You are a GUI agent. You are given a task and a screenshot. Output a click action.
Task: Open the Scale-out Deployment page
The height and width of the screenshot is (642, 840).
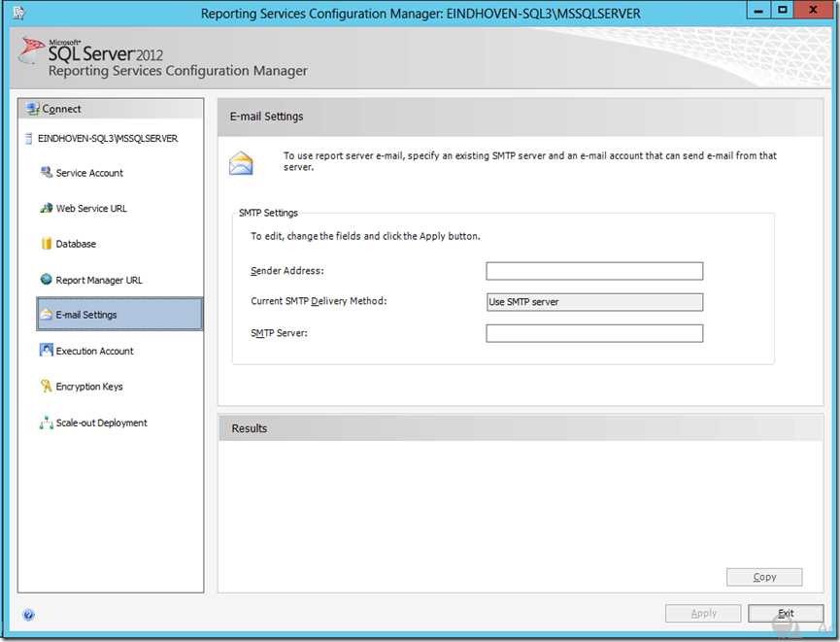click(x=101, y=422)
